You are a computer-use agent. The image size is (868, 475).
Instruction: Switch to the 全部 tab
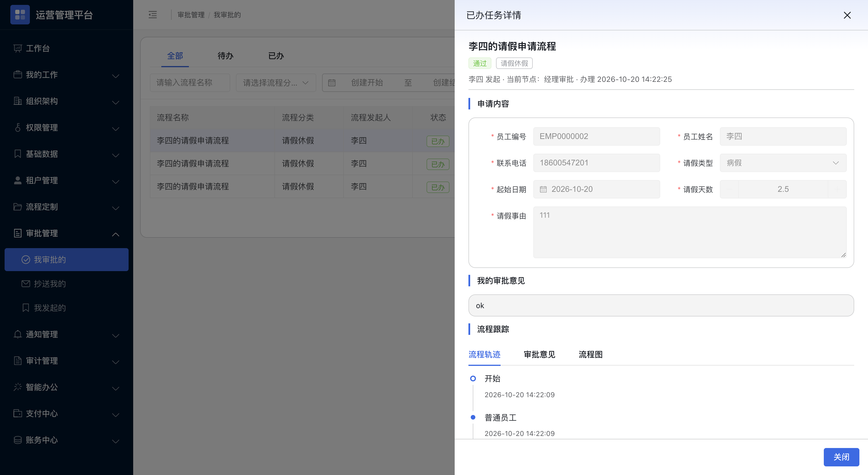[x=175, y=56]
